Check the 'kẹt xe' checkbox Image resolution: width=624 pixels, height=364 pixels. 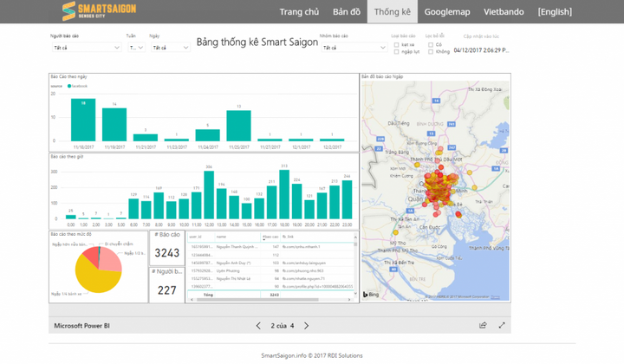pos(396,43)
